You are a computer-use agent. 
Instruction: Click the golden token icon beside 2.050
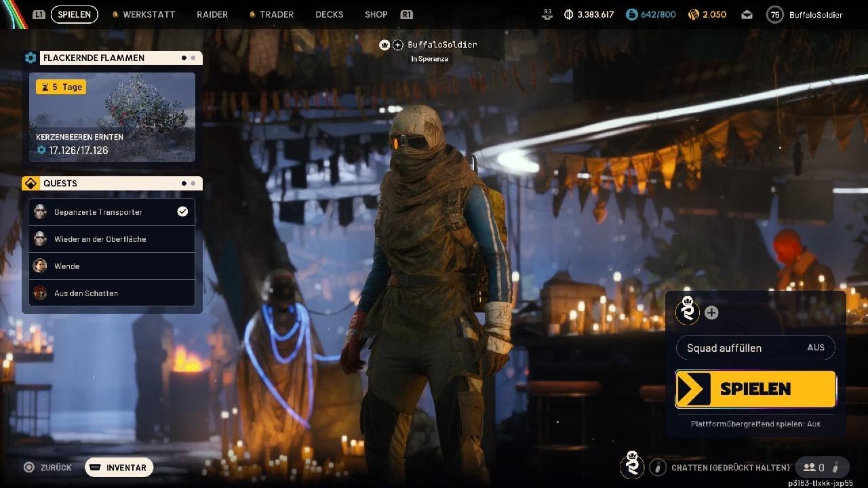tap(693, 14)
